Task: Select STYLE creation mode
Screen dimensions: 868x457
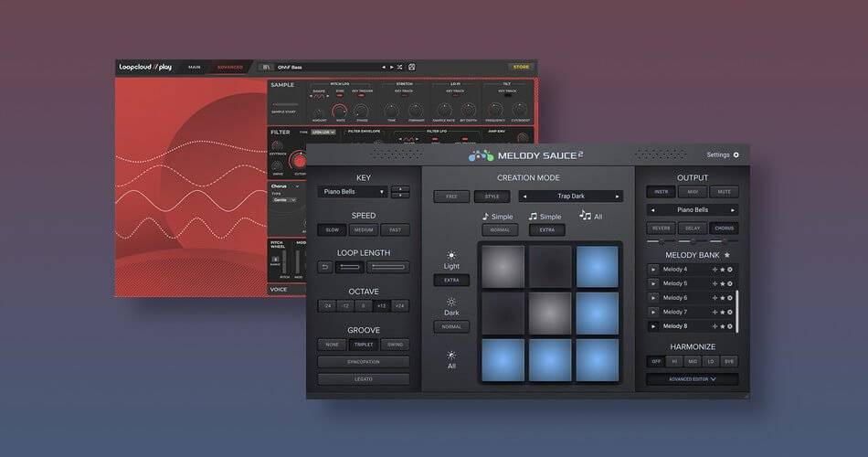Action: point(492,197)
